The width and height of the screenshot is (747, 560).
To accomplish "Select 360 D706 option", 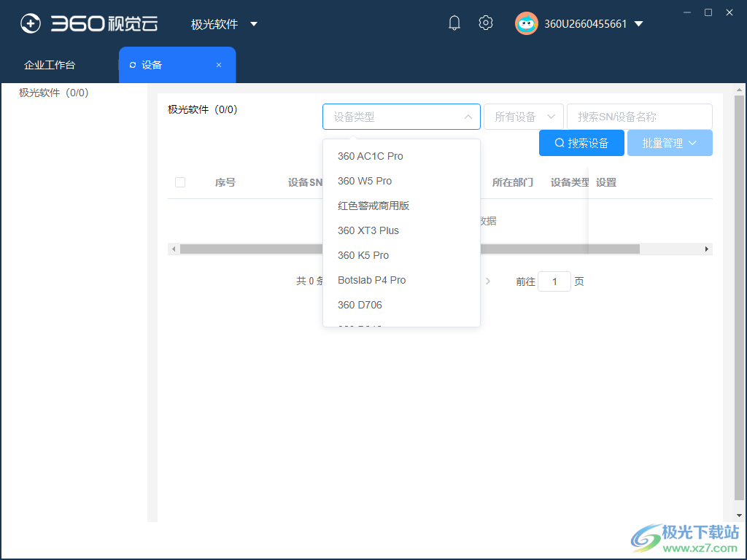I will click(401, 305).
